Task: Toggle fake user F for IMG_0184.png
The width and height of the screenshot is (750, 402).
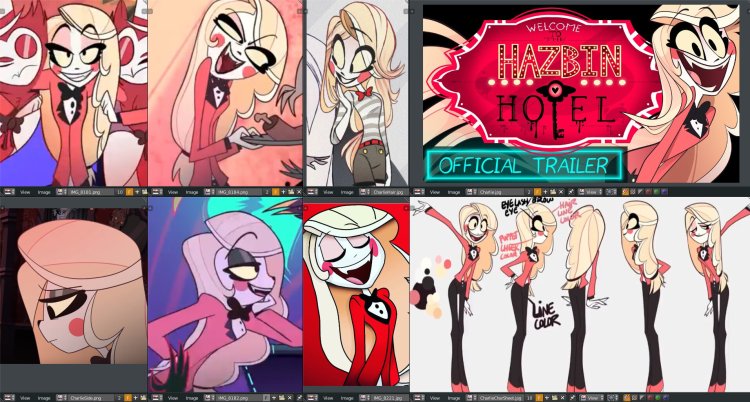Action: 276,191
